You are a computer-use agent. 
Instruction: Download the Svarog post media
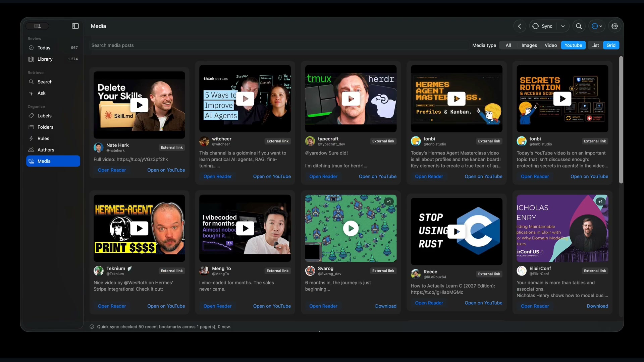click(386, 306)
